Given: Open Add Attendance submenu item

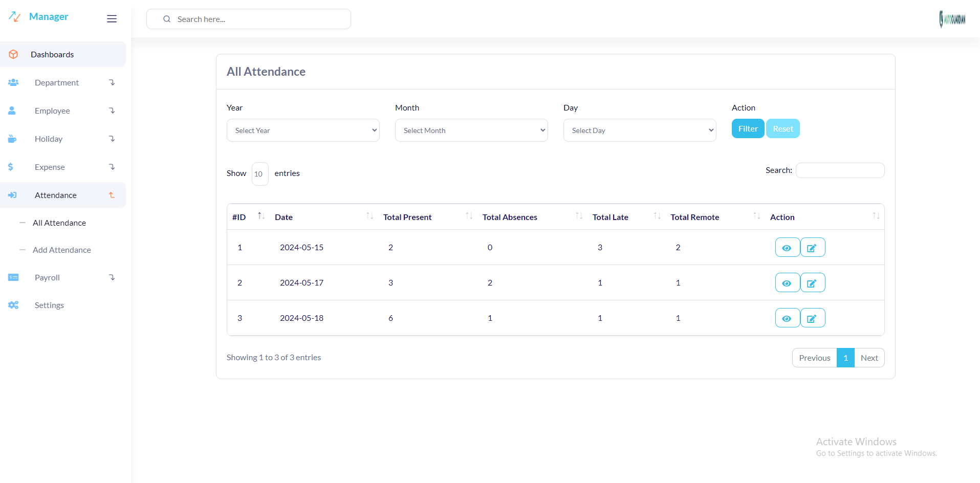Looking at the screenshot, I should 62,250.
